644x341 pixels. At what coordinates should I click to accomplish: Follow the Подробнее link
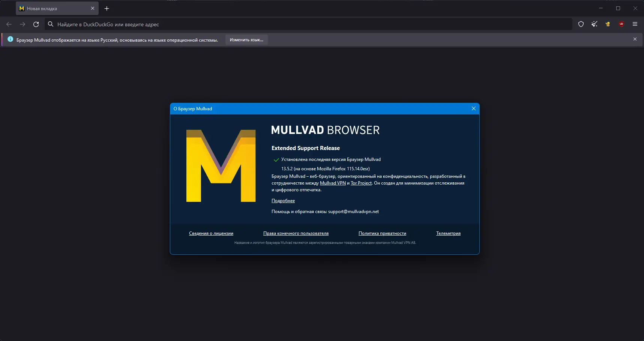pyautogui.click(x=283, y=201)
